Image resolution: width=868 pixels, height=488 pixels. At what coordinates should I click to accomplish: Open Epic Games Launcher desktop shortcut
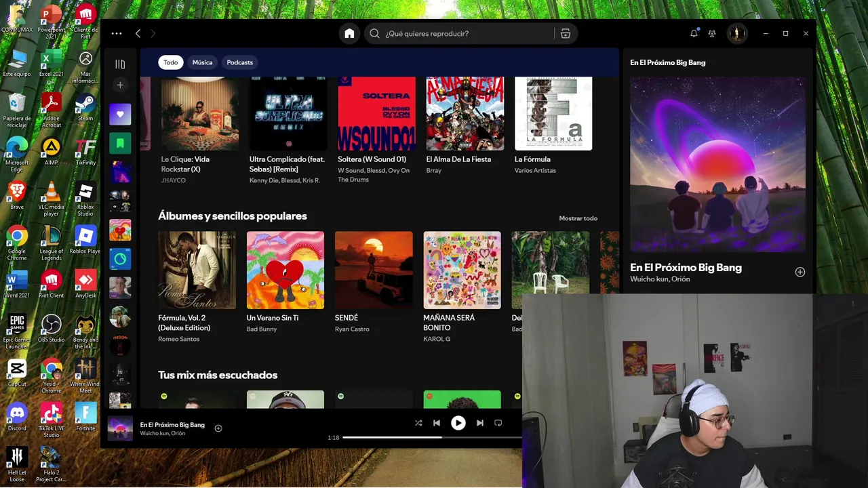click(x=17, y=331)
